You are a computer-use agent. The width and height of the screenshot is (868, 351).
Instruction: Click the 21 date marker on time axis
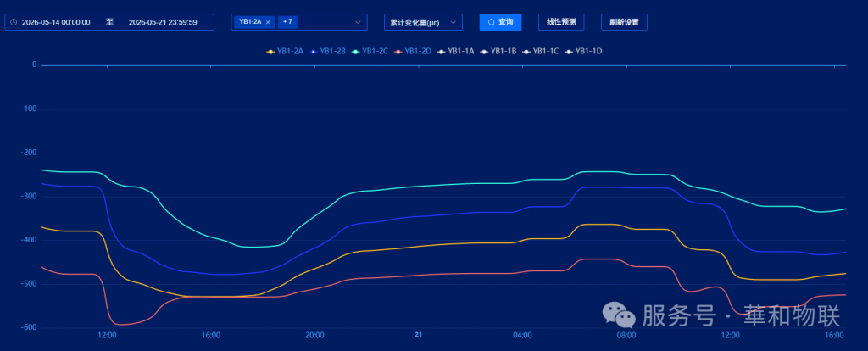pos(419,335)
